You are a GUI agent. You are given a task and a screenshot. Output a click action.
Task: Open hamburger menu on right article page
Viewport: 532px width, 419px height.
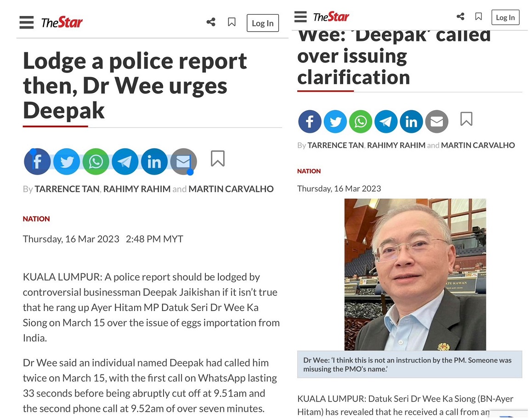(300, 17)
